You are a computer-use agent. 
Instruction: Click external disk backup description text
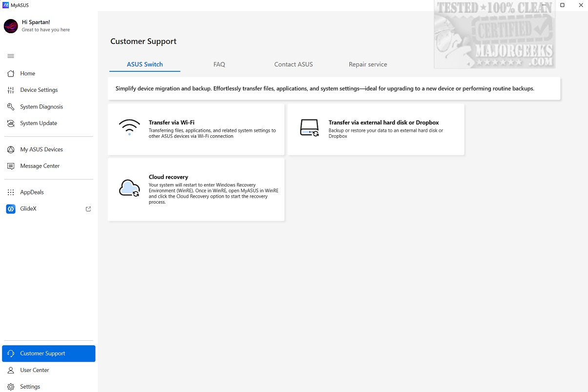386,133
